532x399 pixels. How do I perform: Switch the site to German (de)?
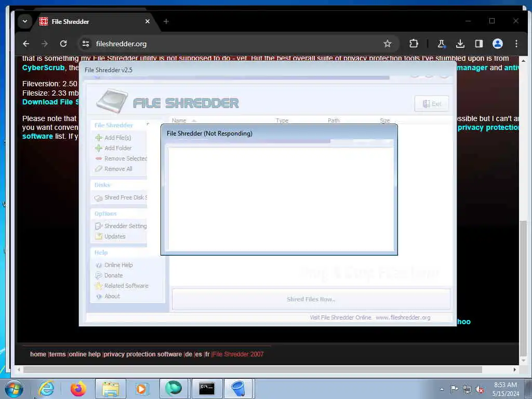click(x=189, y=354)
